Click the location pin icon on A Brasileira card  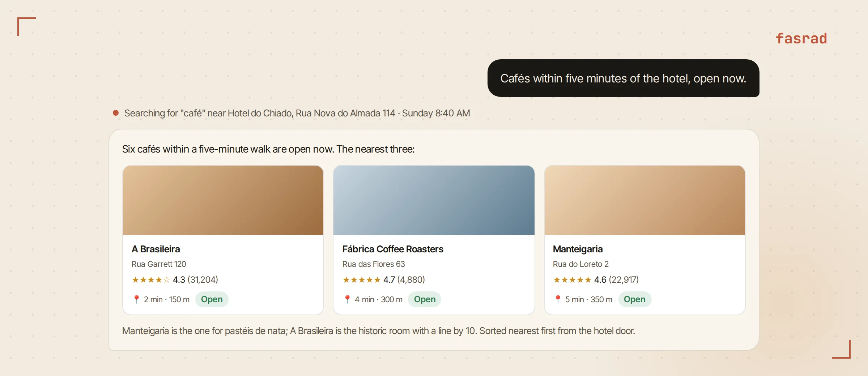pyautogui.click(x=136, y=299)
